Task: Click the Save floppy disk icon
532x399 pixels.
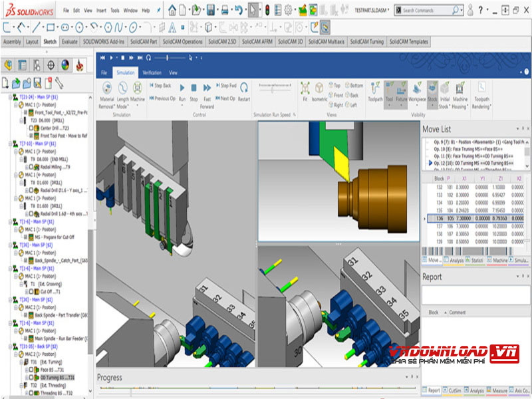Action: coord(211,10)
